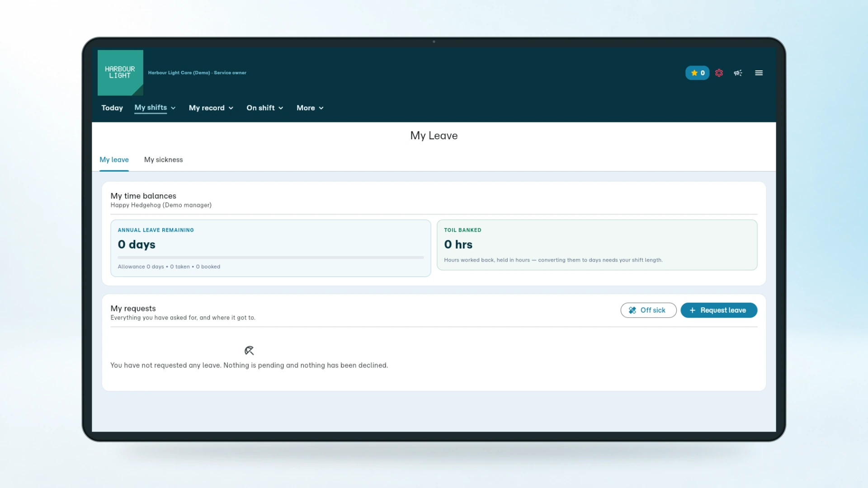Click the TOIL Banked card
Viewport: 868px width, 488px height.
coord(597,245)
